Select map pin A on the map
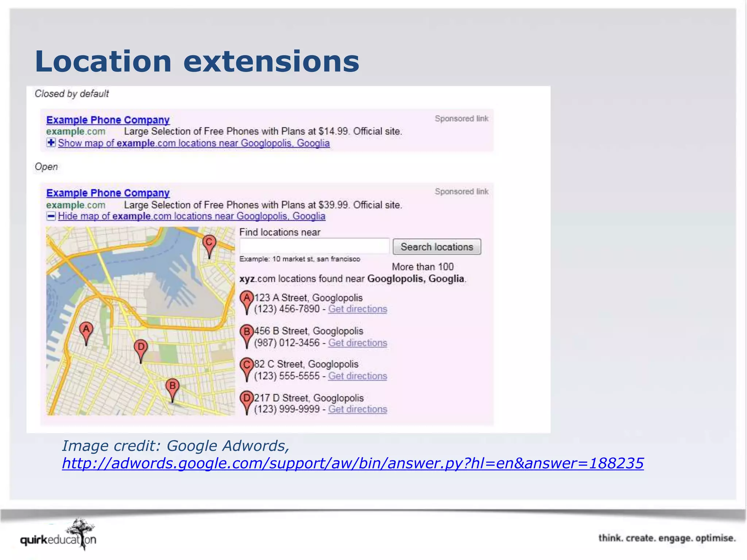 coord(86,333)
